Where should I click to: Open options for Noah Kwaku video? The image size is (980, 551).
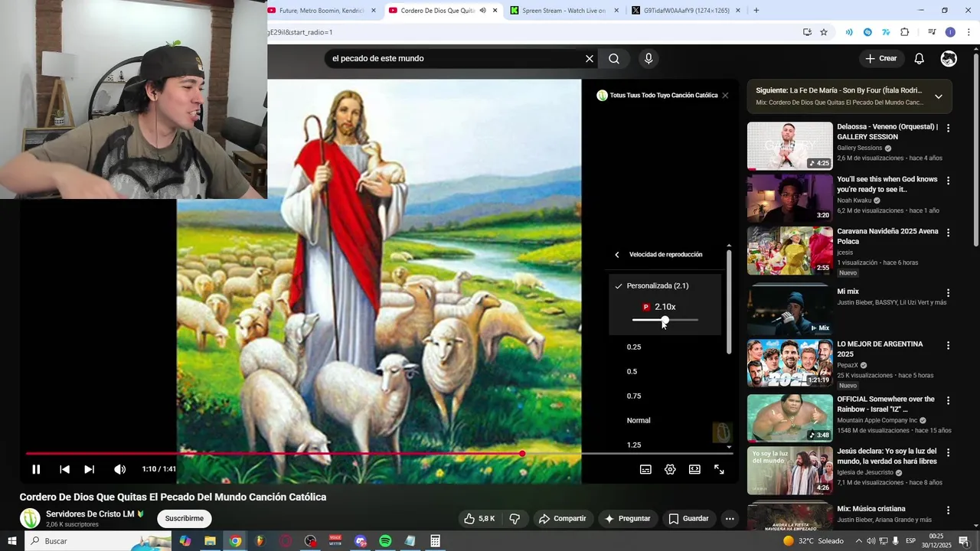coord(948,181)
